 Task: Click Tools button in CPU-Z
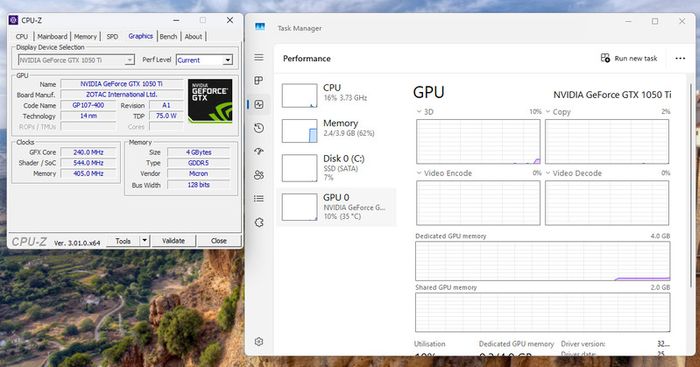(123, 241)
